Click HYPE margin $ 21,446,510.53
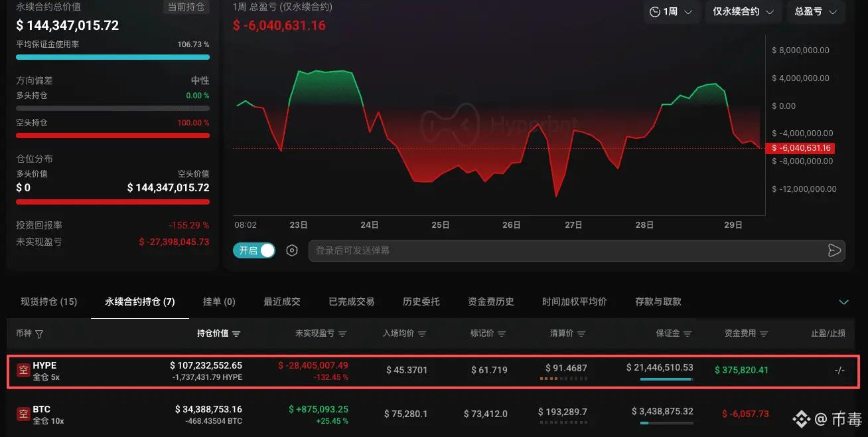Screen dimensions: 868x437 (x=660, y=367)
